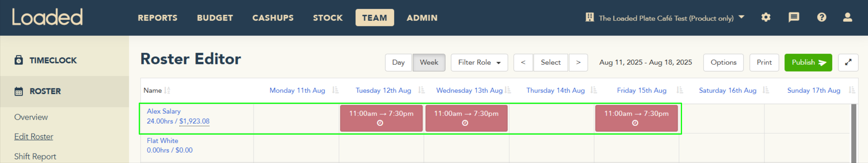Go to the CASHUPS menu
Viewport: 868px width, 163px height.
pyautogui.click(x=273, y=18)
